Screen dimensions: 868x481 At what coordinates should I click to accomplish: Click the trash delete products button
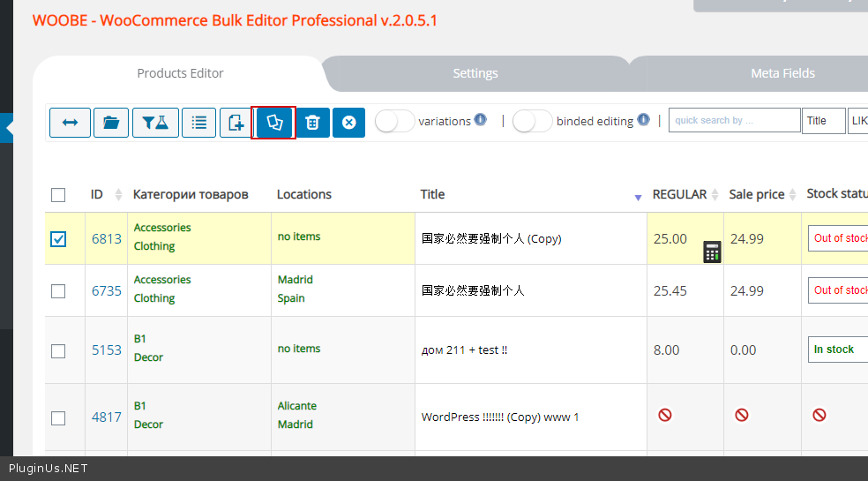point(312,123)
